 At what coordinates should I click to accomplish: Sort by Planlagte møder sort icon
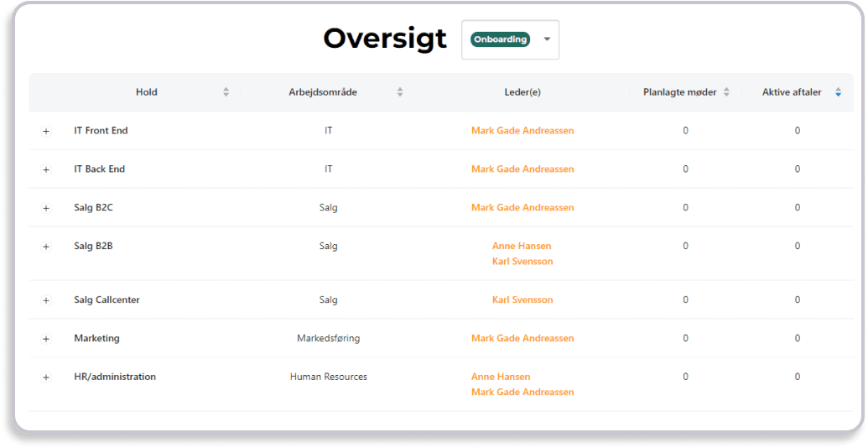tap(726, 92)
